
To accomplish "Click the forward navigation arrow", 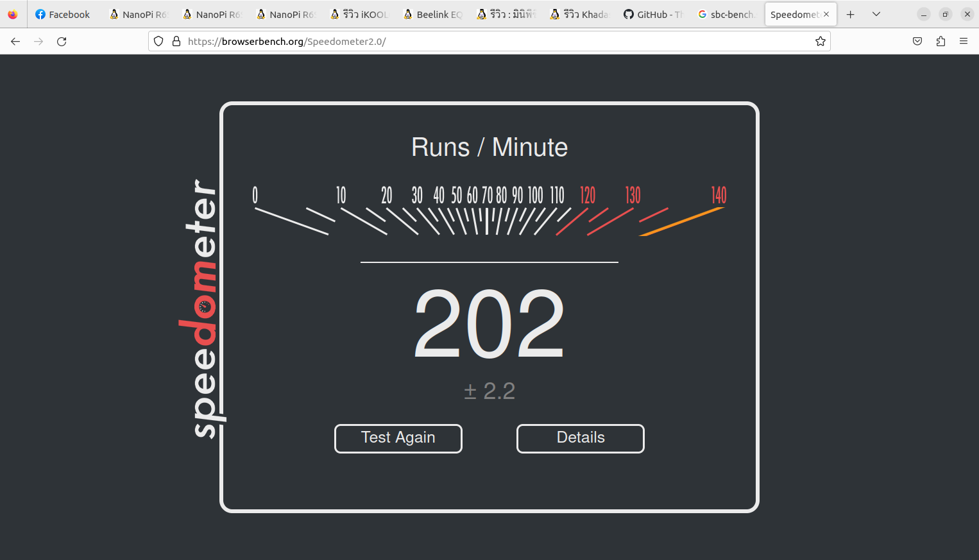I will point(38,41).
